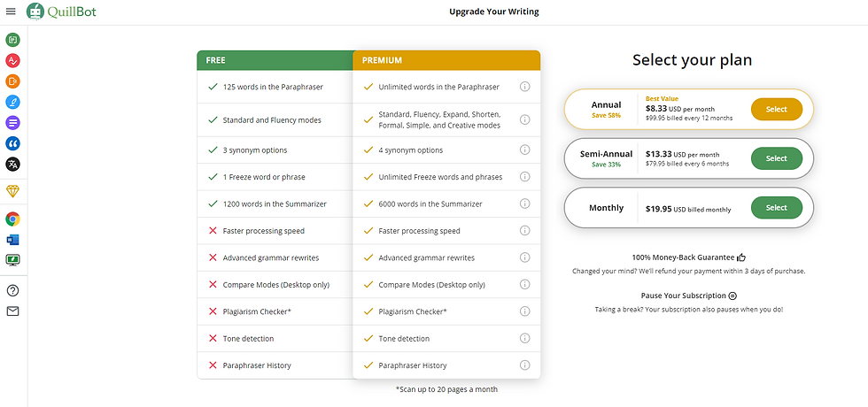Click the Premium diamond icon
Image resolution: width=868 pixels, height=407 pixels.
point(12,191)
